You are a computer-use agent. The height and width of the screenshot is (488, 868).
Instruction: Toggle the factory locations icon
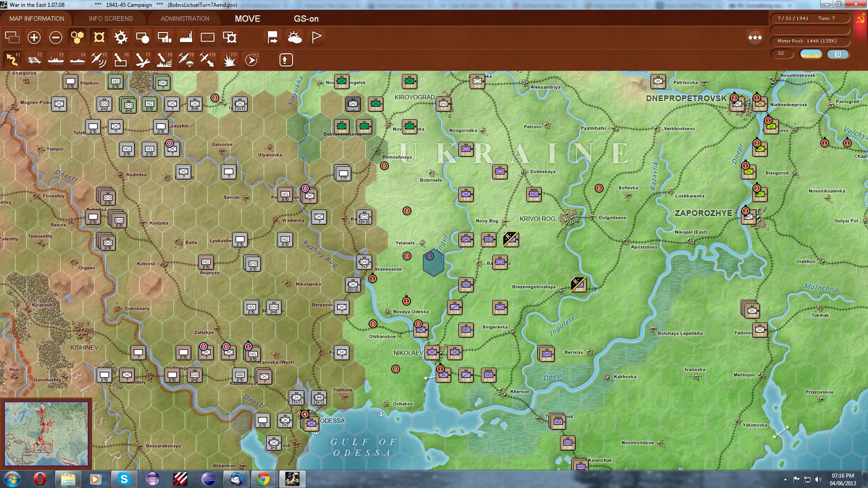186,38
